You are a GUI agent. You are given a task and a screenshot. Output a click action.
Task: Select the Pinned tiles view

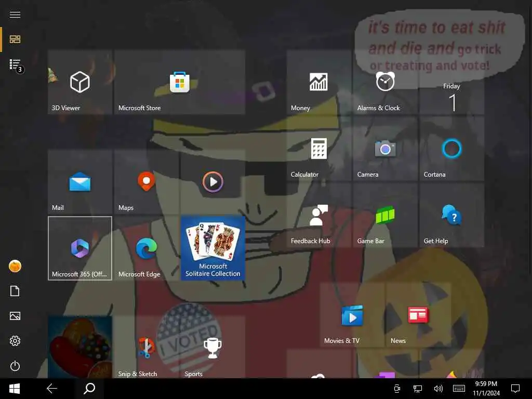coord(15,39)
